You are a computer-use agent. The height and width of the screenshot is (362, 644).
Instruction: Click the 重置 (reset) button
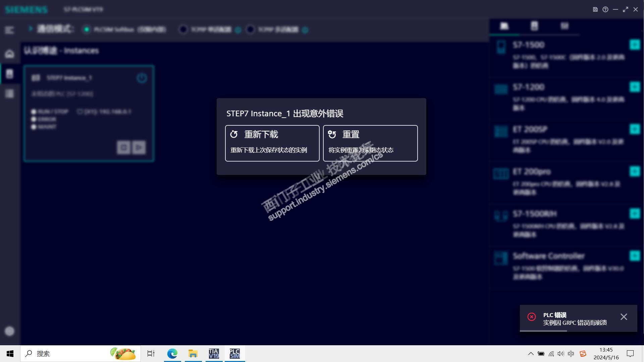370,143
